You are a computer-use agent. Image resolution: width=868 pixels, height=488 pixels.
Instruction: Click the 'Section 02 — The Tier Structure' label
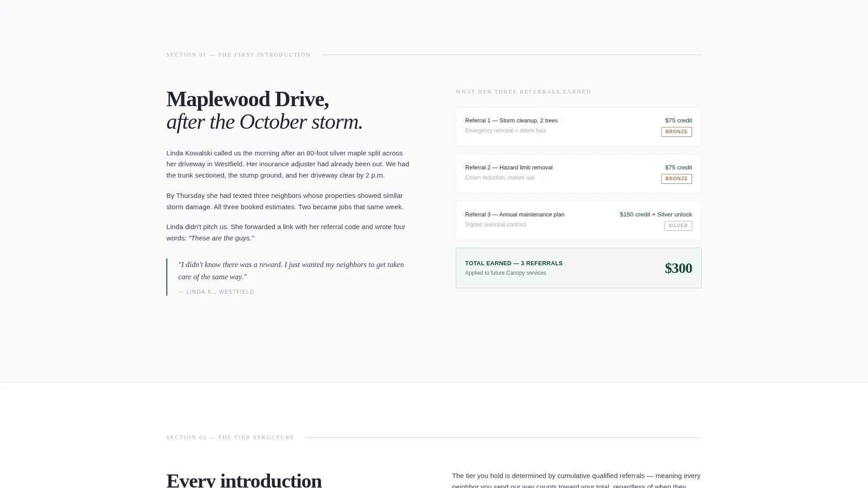point(230,437)
